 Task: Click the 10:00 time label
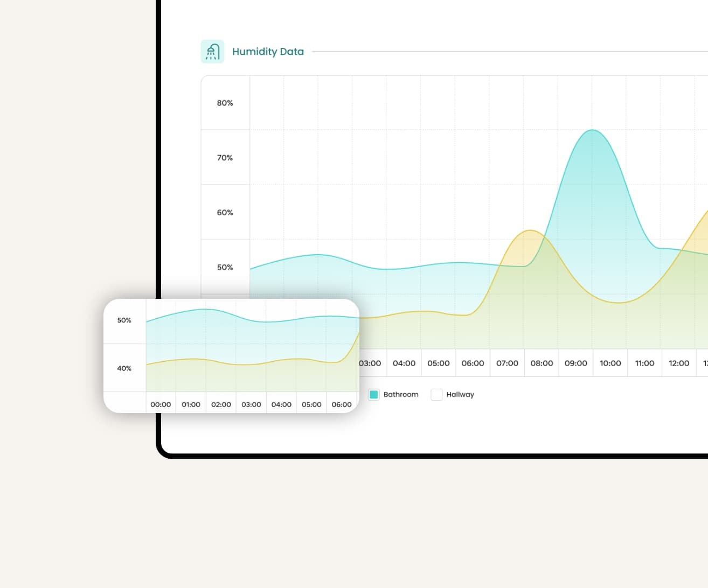tap(610, 363)
